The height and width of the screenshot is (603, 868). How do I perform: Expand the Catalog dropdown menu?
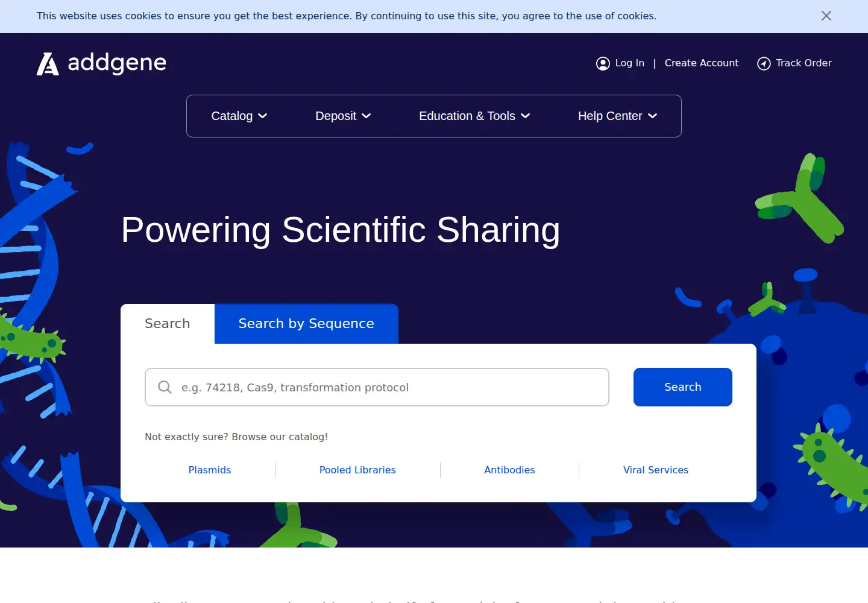pyautogui.click(x=239, y=116)
